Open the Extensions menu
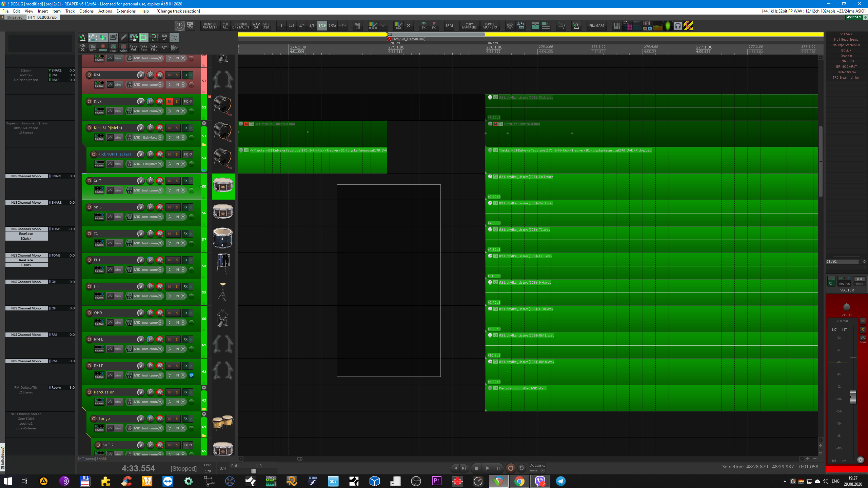868x488 pixels. [x=126, y=11]
